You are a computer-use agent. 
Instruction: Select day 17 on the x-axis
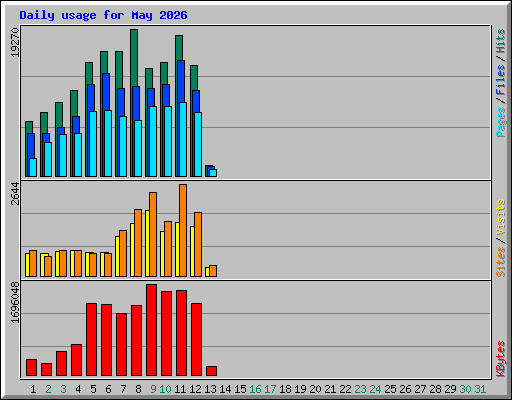(270, 389)
